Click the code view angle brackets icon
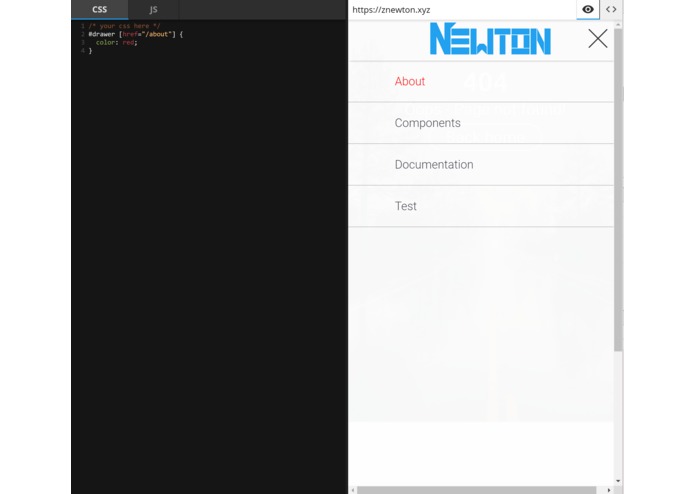 [x=611, y=9]
